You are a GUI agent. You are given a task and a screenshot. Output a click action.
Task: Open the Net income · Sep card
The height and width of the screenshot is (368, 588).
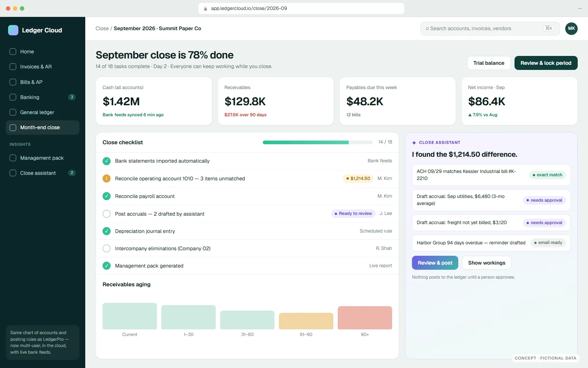pyautogui.click(x=519, y=101)
